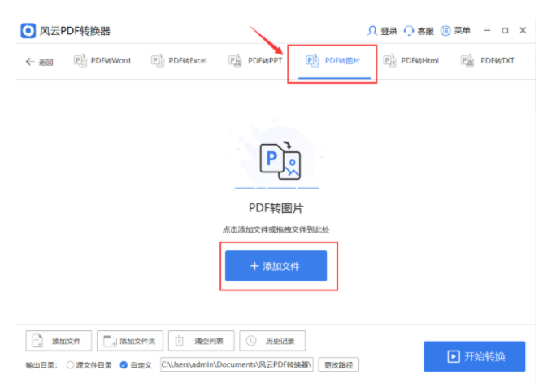Click the 登录 user login icon

[372, 31]
